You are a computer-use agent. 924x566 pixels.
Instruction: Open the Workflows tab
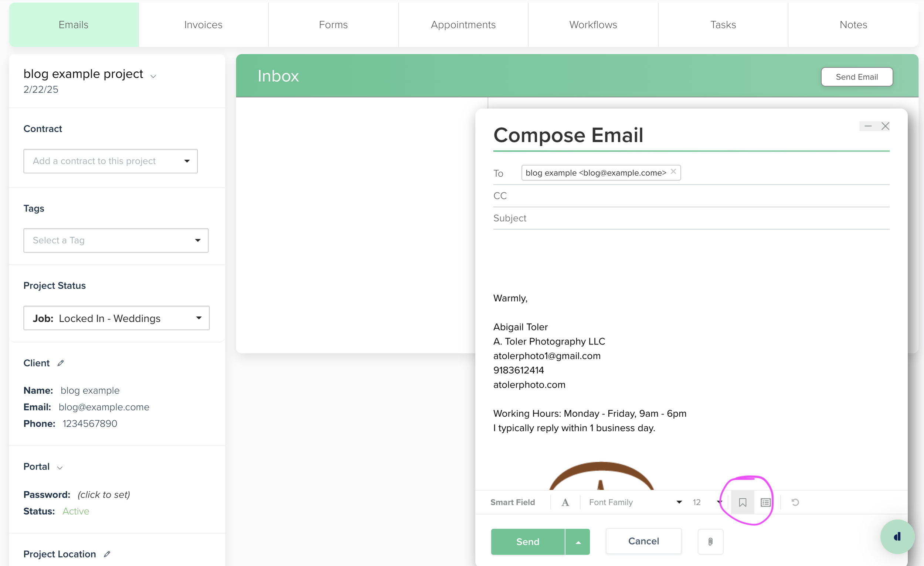coord(593,25)
